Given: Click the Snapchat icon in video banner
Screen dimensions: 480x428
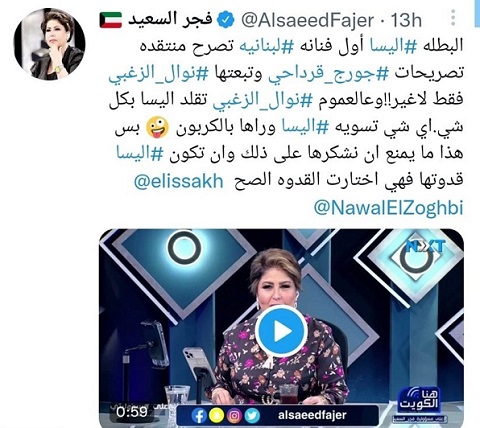Looking at the screenshot, I should pyautogui.click(x=216, y=416).
